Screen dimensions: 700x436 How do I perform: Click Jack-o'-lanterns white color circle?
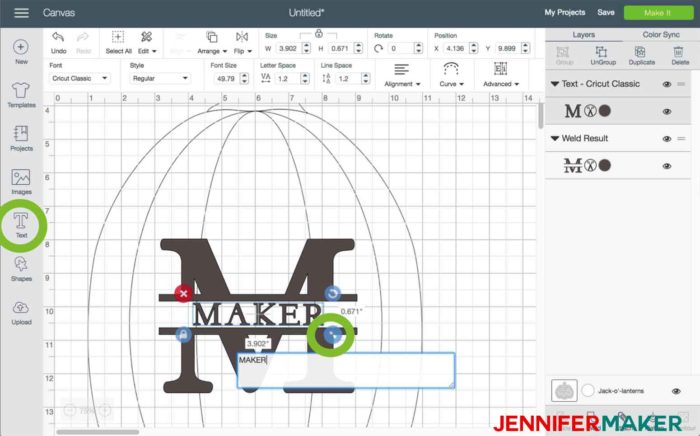point(588,390)
